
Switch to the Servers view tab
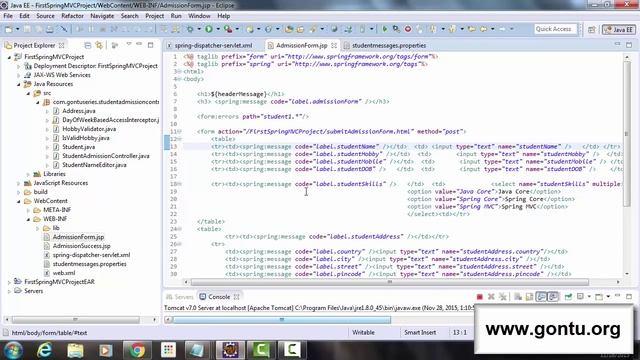coord(180,297)
